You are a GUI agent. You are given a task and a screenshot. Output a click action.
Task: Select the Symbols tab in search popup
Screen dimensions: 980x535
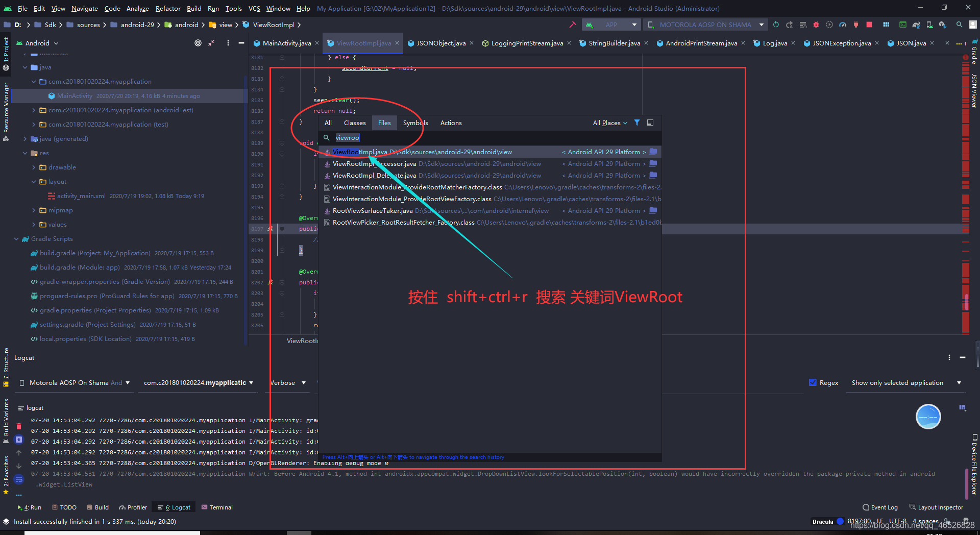[415, 123]
